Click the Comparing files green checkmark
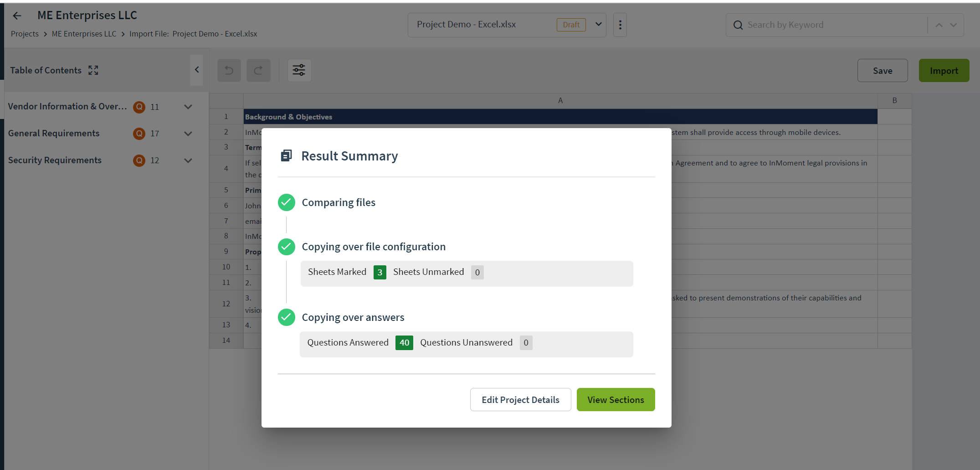 (x=286, y=202)
